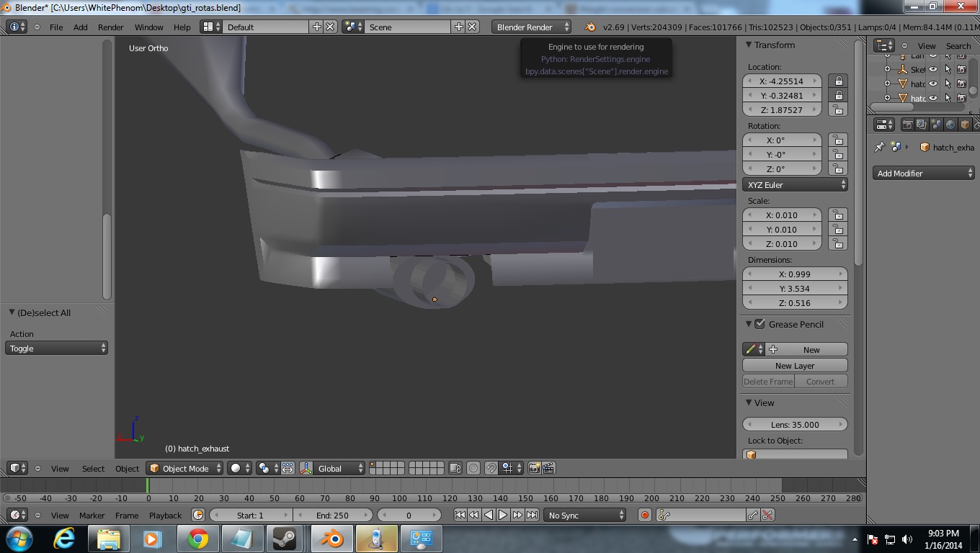Insert keyframe using key icon
The height and width of the screenshot is (553, 980).
753,515
